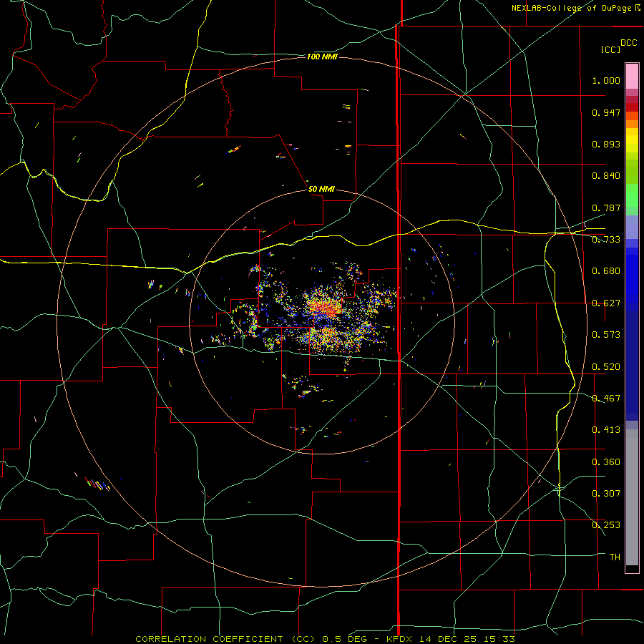Viewport: 644px width, 644px height.
Task: Click the [CC] legend unit label
Action: (x=610, y=49)
